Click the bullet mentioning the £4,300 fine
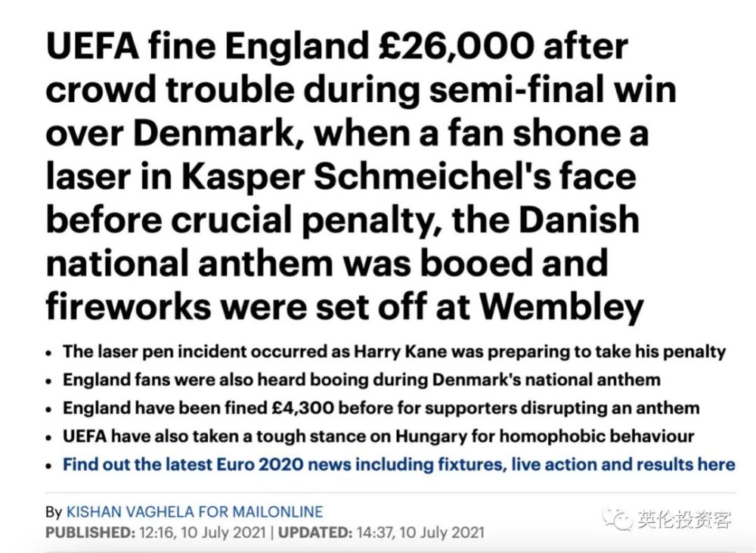 (x=381, y=408)
